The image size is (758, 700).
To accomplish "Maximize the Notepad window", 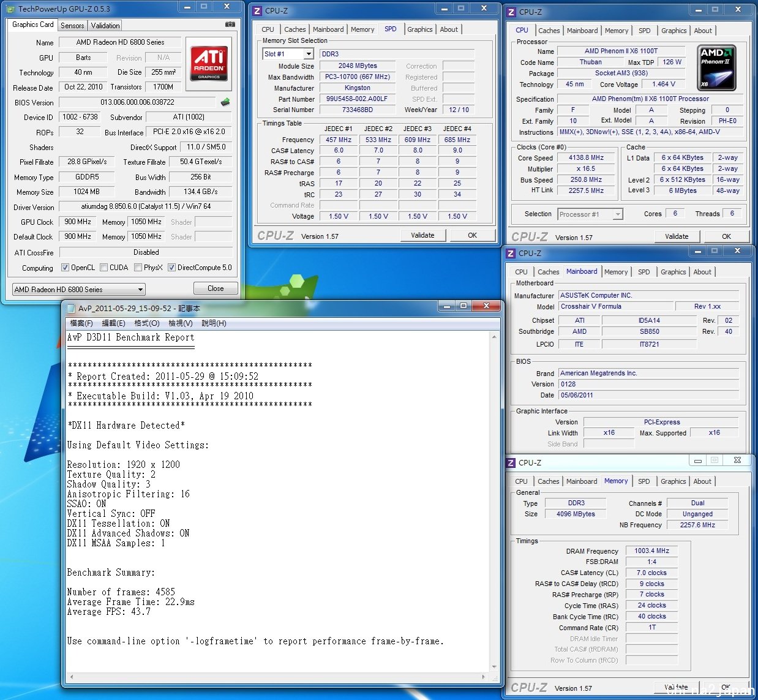I will tap(463, 306).
